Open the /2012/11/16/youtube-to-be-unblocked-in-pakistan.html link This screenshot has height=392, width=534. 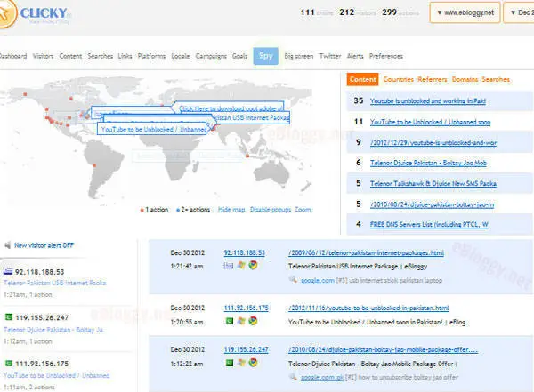(x=368, y=308)
